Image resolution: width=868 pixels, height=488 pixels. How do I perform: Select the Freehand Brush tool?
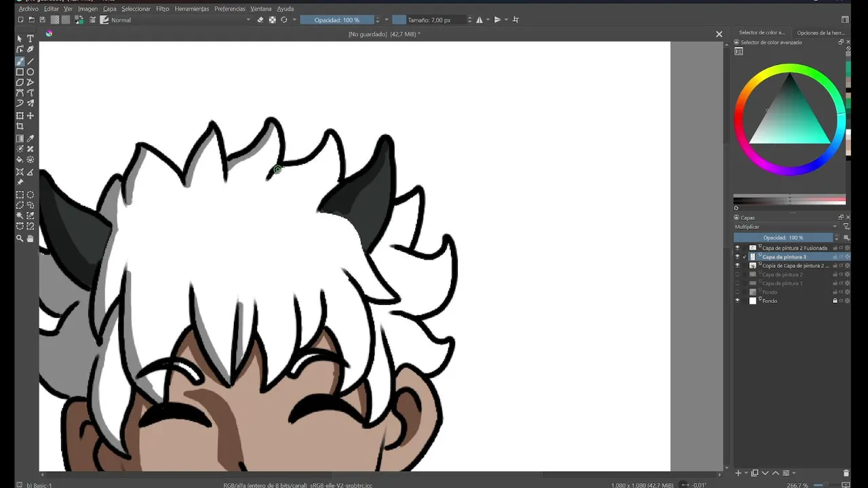coord(20,61)
